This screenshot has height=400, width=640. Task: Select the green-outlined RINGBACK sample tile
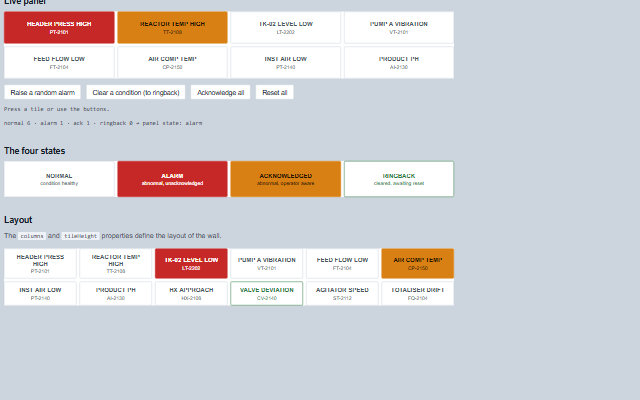click(x=399, y=179)
